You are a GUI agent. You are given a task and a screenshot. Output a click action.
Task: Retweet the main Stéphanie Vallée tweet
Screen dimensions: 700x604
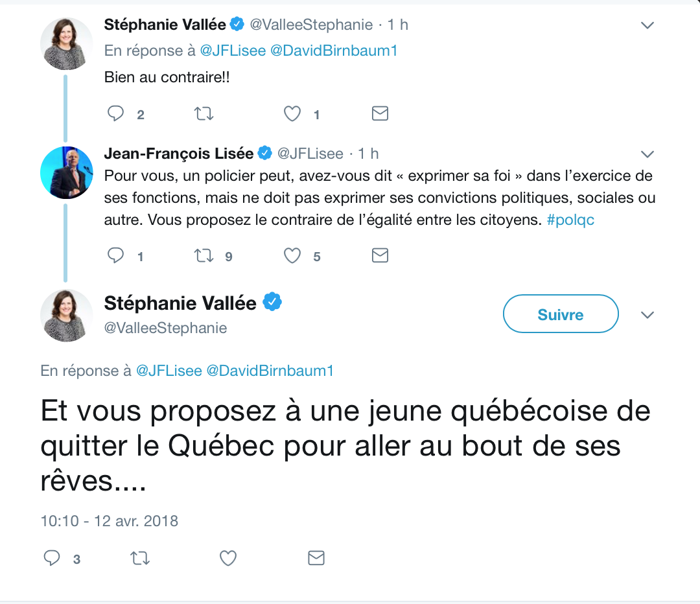pyautogui.click(x=140, y=557)
